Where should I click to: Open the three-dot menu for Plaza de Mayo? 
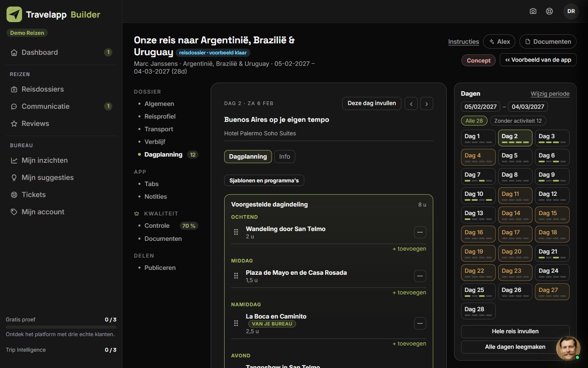(420, 276)
